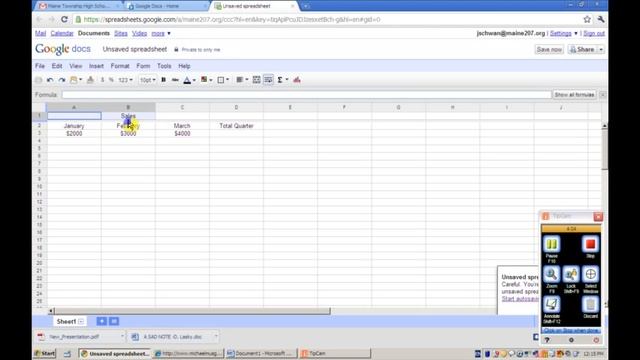Open the File menu
This screenshot has height=360, width=640.
point(40,66)
